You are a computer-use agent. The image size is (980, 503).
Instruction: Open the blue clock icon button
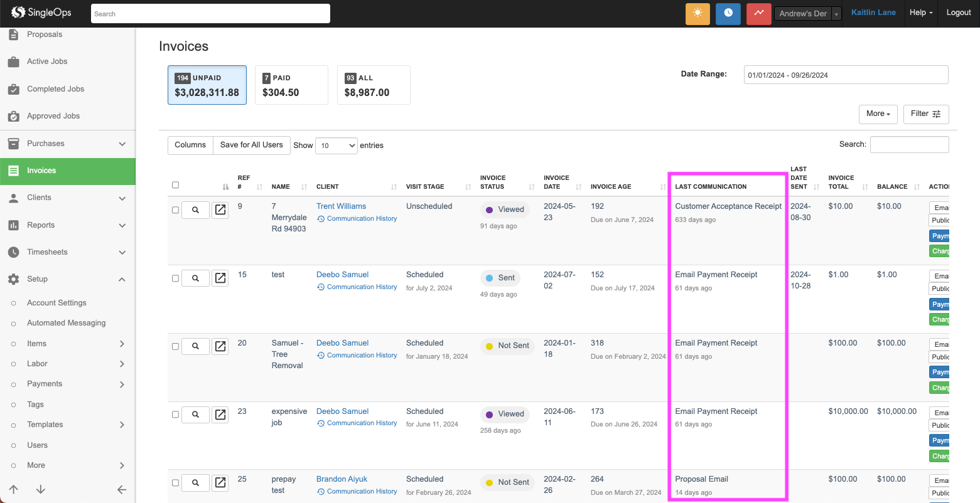coord(728,13)
